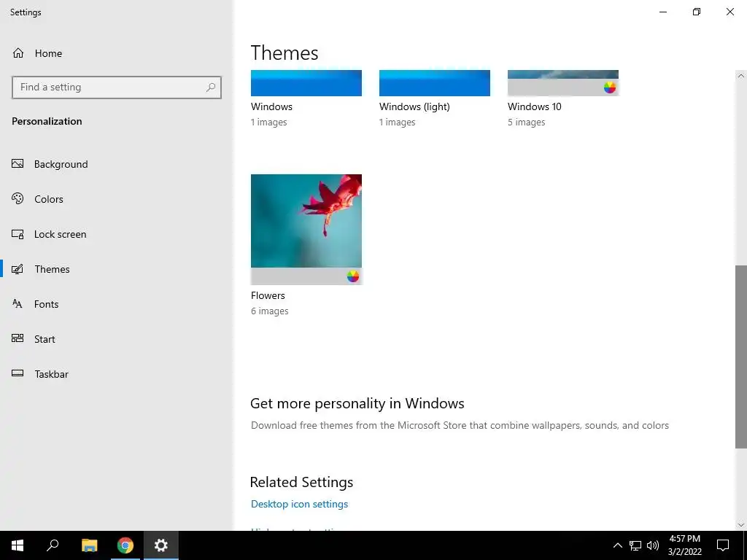Click the network tray icon
Viewport: 747px width, 560px height.
pyautogui.click(x=635, y=545)
